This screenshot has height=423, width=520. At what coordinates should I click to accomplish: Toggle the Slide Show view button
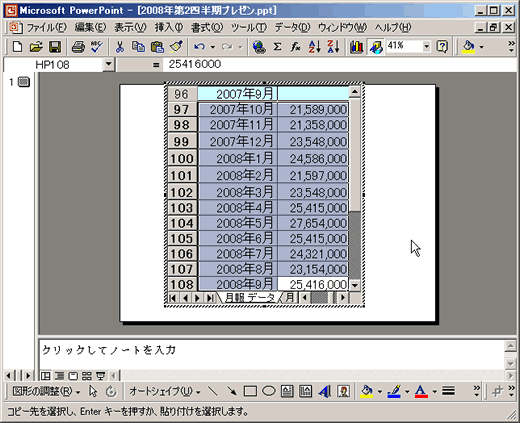coord(101,376)
